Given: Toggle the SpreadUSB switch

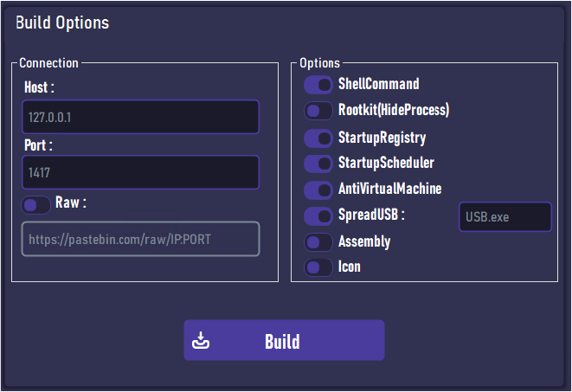Looking at the screenshot, I should [318, 215].
